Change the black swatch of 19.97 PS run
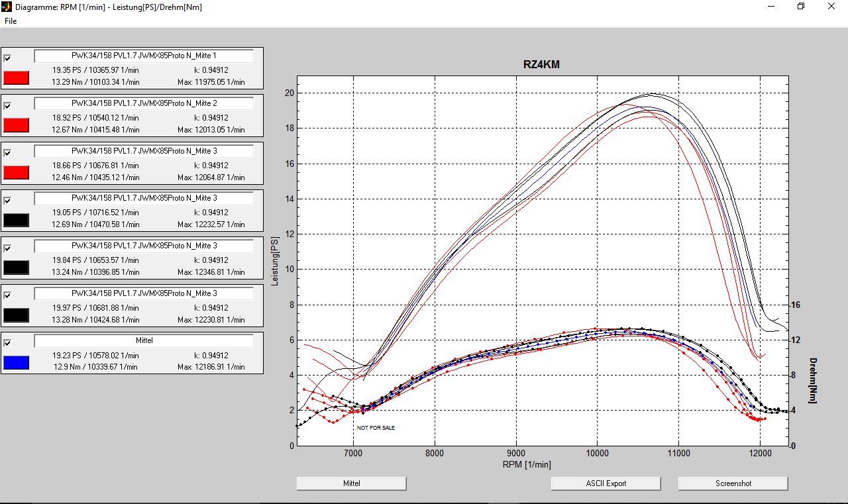Viewport: 848px width, 504px height. click(x=17, y=315)
